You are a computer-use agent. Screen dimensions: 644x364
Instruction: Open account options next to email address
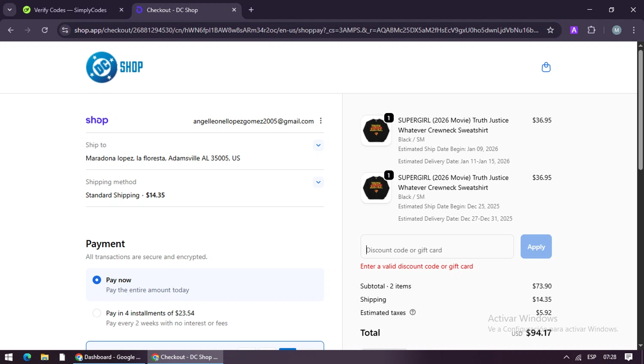pos(321,121)
